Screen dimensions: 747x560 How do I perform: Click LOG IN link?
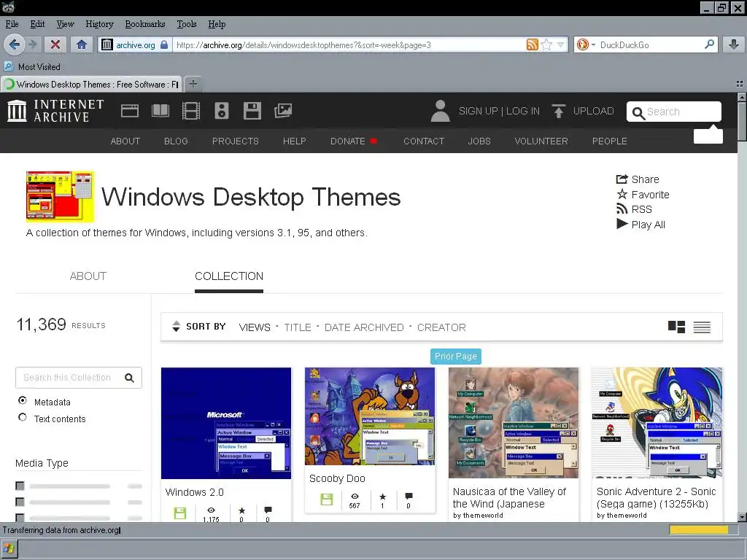(x=522, y=111)
